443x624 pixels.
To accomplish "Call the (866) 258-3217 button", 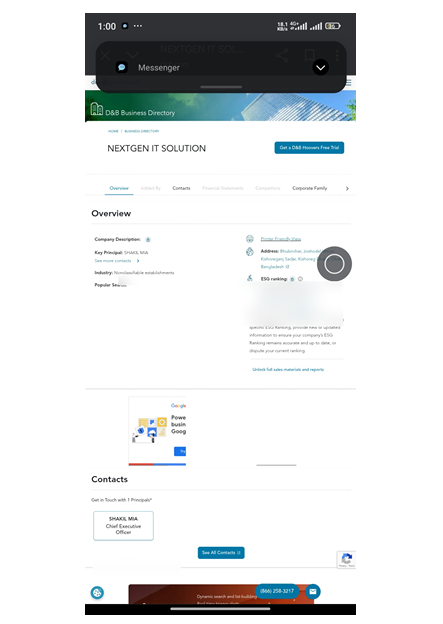I will pyautogui.click(x=277, y=591).
